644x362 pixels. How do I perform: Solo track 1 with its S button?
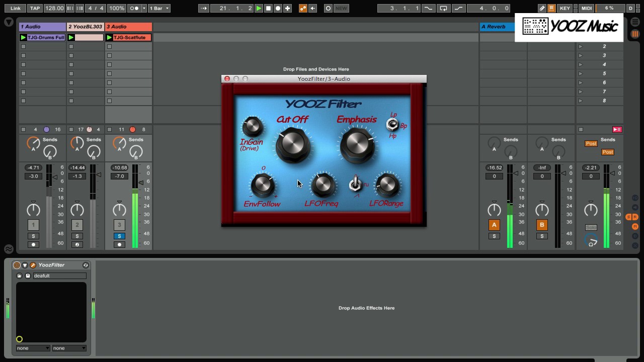(33, 236)
